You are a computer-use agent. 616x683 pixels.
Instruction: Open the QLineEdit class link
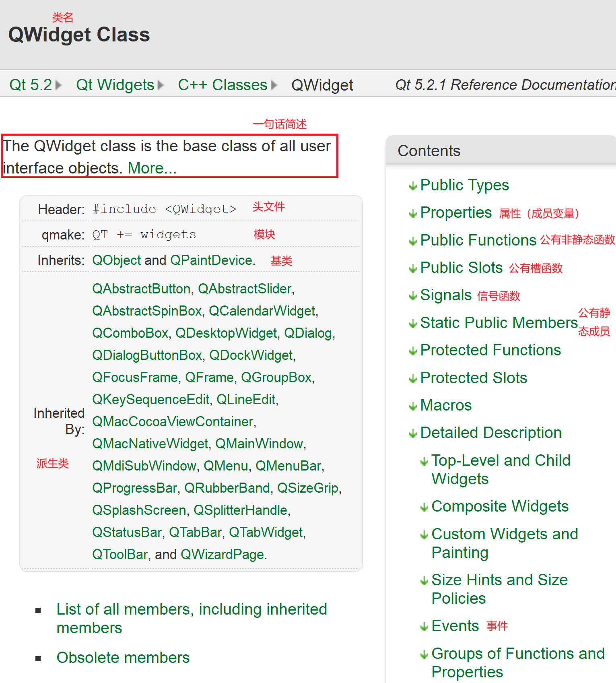pos(246,399)
